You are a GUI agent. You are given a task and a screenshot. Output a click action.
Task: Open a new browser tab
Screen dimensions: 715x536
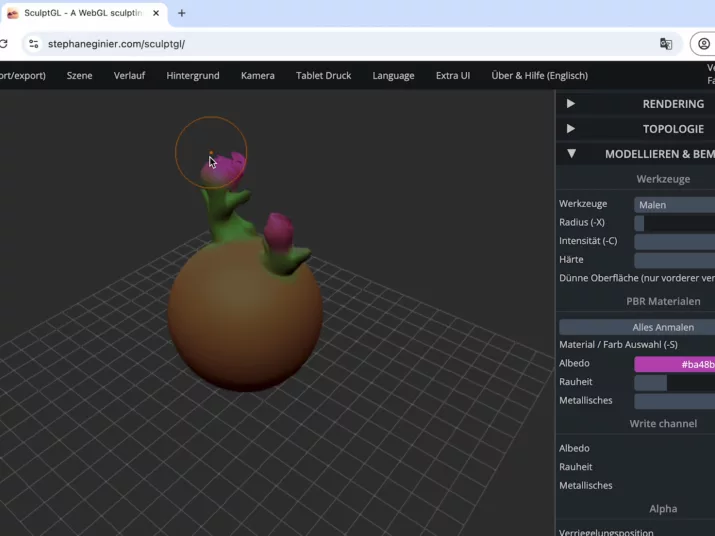pos(181,13)
